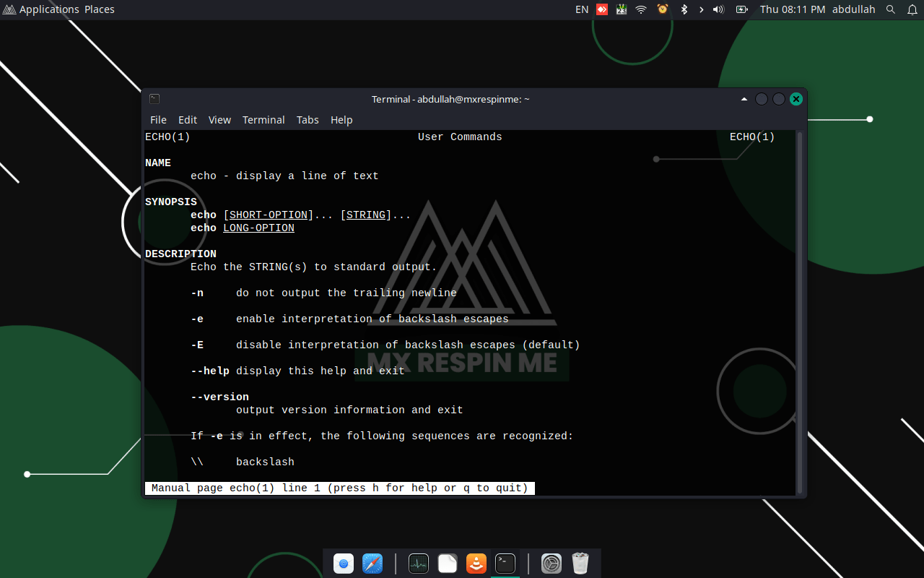This screenshot has width=924, height=578.
Task: Click "echo - display a line of text"
Action: pyautogui.click(x=284, y=176)
